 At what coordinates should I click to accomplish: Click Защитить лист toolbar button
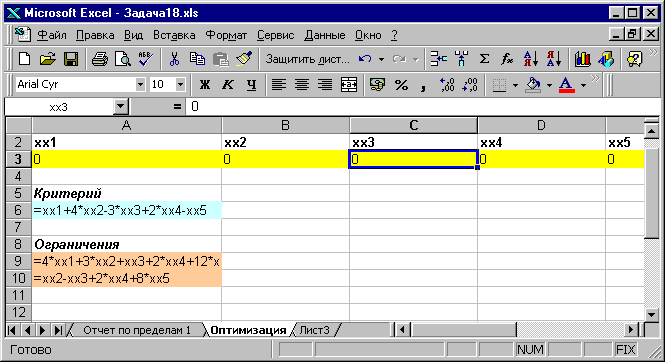307,59
